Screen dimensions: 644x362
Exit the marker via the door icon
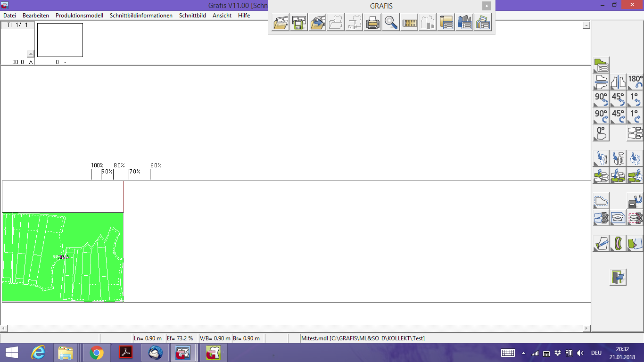point(618,277)
